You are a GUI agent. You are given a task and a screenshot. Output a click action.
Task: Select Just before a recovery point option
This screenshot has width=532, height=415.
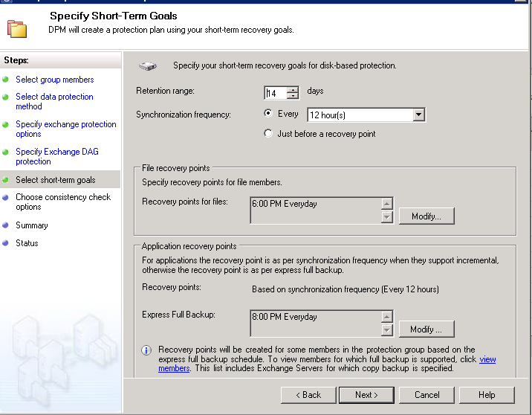pyautogui.click(x=268, y=133)
